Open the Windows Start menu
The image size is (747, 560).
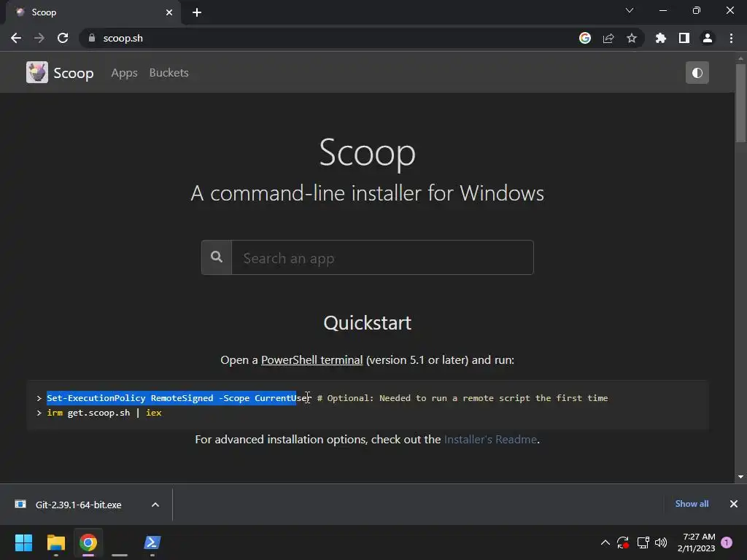tap(23, 542)
